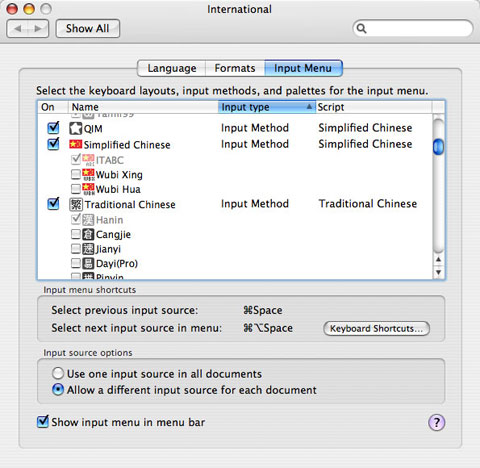480x468 pixels.
Task: Switch to the Formats tab
Action: 235,68
